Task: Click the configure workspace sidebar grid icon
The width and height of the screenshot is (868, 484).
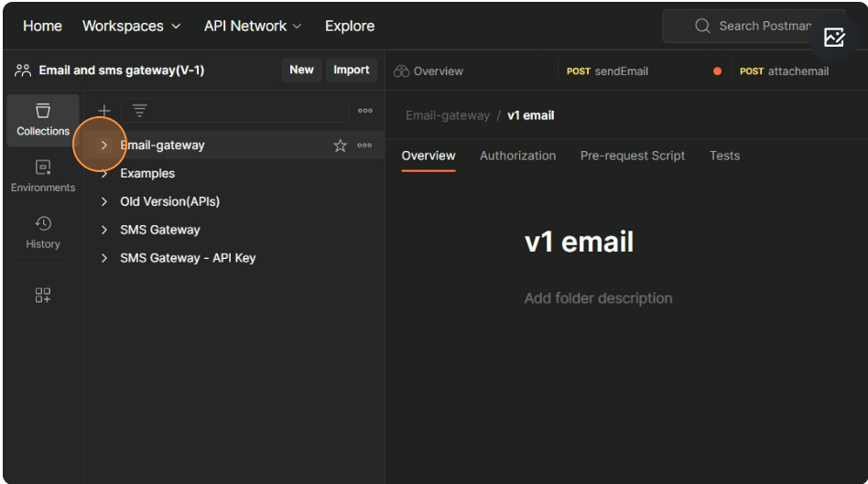Action: (x=43, y=295)
